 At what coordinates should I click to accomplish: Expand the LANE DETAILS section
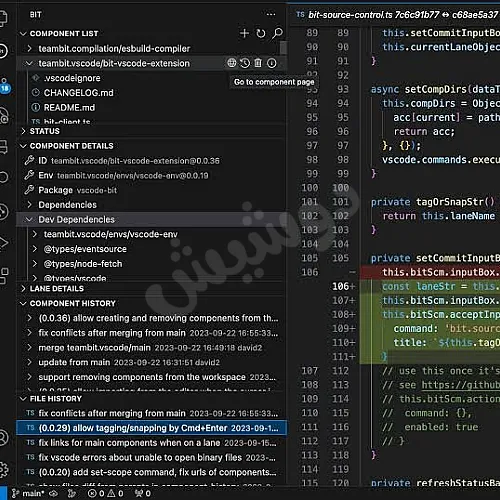click(x=23, y=289)
